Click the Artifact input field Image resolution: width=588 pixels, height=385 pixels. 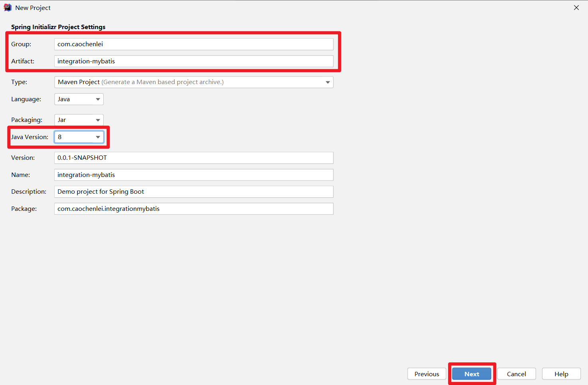[194, 61]
